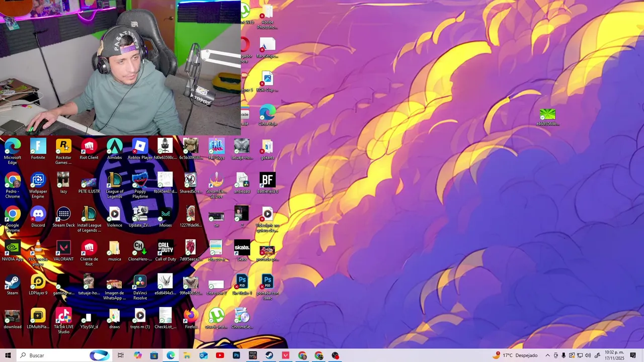The height and width of the screenshot is (362, 644).
Task: Select the Google Chrome desktop shortcut
Action: tap(13, 219)
